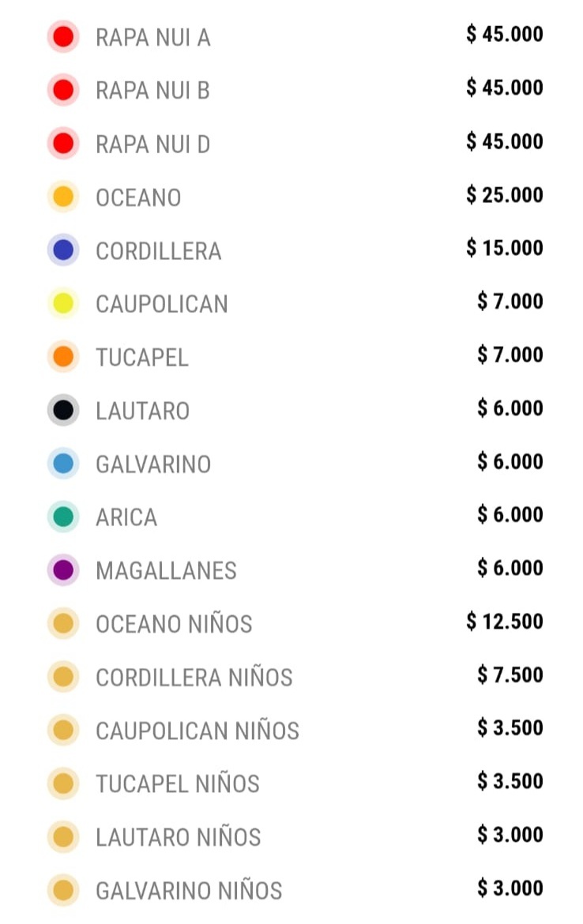
Task: Click the light blue GALVARINO dot
Action: (x=63, y=463)
